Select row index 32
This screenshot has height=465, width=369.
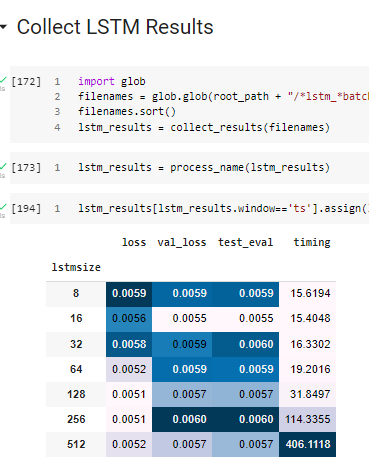coord(76,344)
